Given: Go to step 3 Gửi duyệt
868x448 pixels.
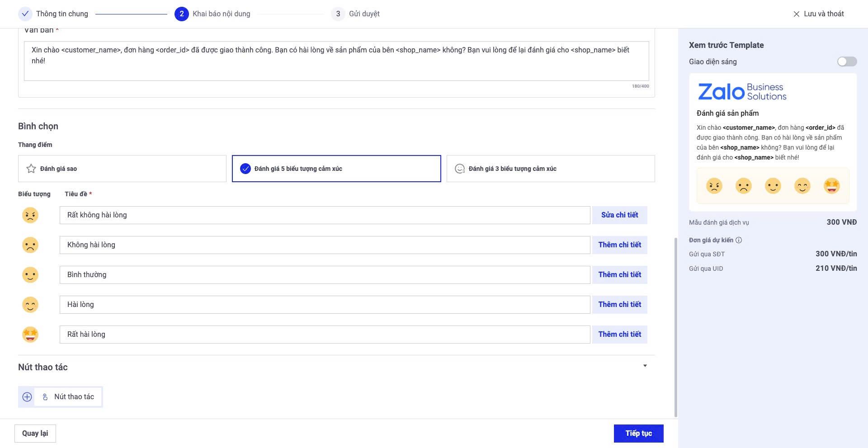Looking at the screenshot, I should click(x=356, y=14).
